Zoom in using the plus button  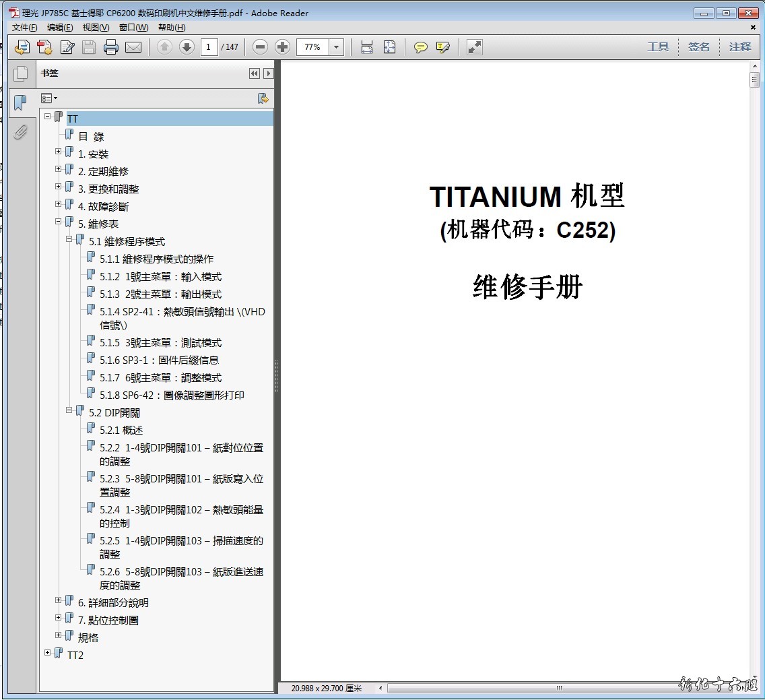point(283,47)
